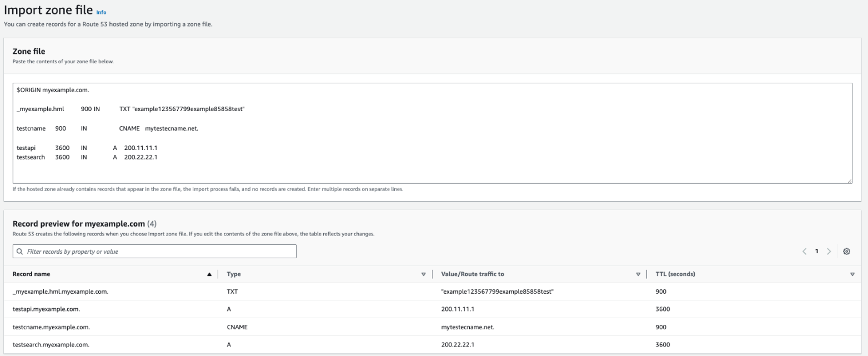Select testsearch.myexample.com. record name
Image resolution: width=868 pixels, height=356 pixels.
[51, 345]
